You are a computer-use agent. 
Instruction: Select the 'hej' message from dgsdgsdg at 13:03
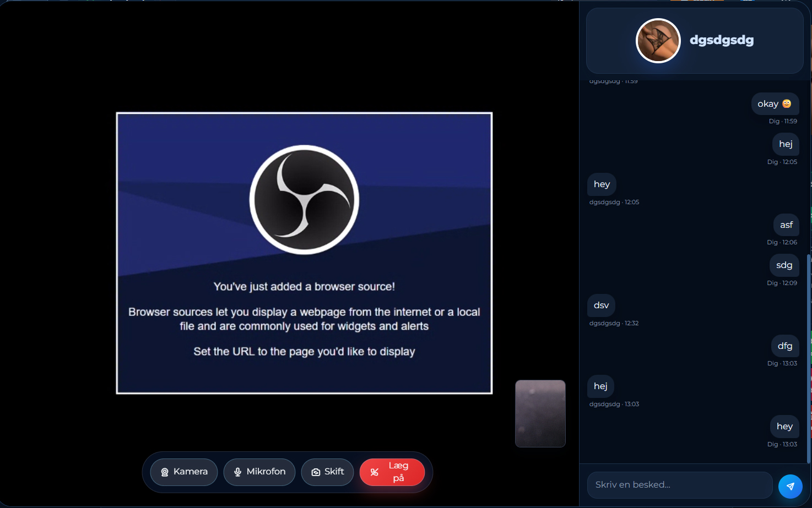click(601, 386)
